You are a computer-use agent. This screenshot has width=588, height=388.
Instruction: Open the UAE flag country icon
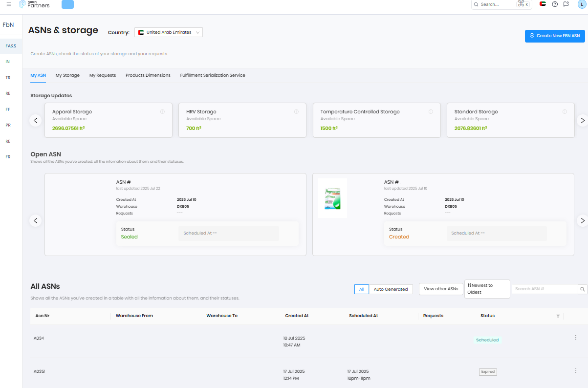[543, 4]
